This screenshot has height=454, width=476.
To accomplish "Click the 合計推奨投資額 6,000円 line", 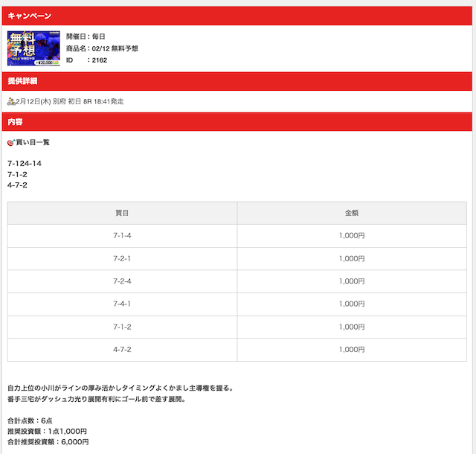I will coord(48,441).
